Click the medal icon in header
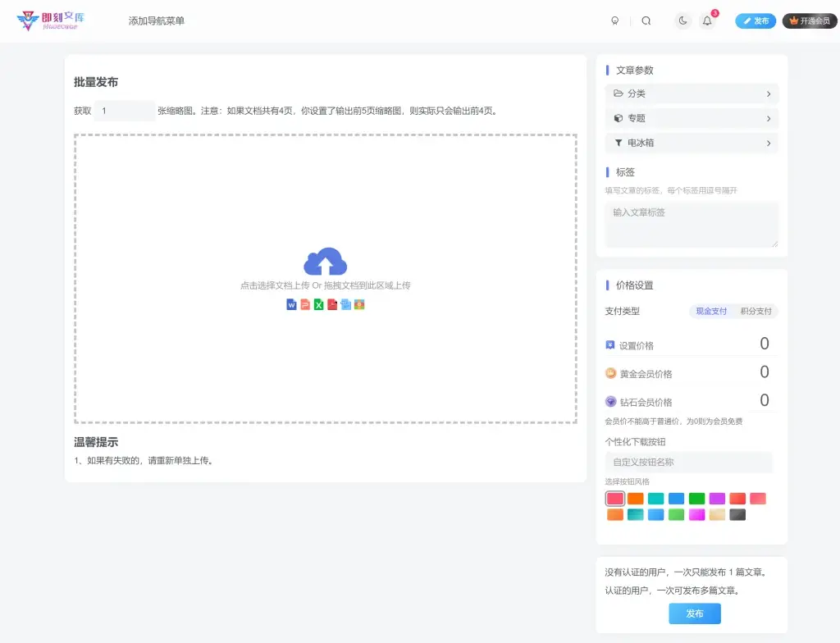This screenshot has height=643, width=840. (x=614, y=21)
